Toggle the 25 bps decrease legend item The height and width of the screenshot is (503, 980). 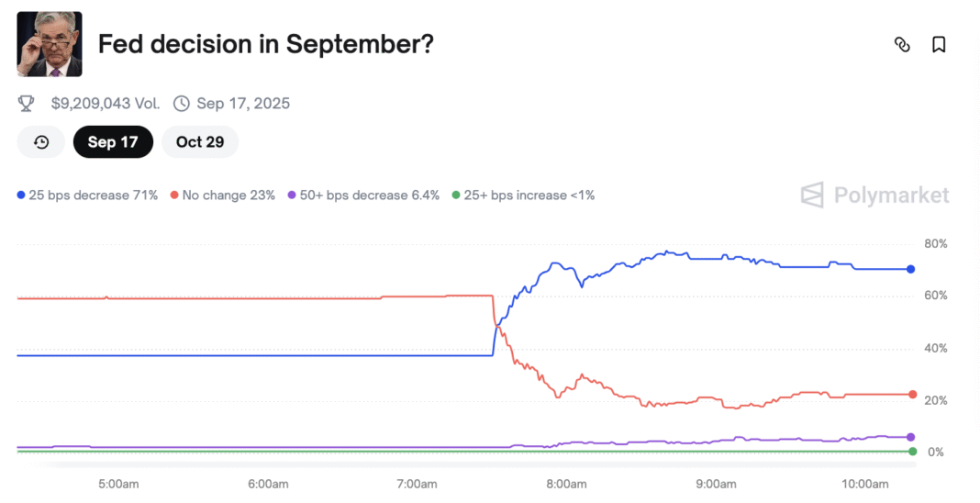[87, 196]
